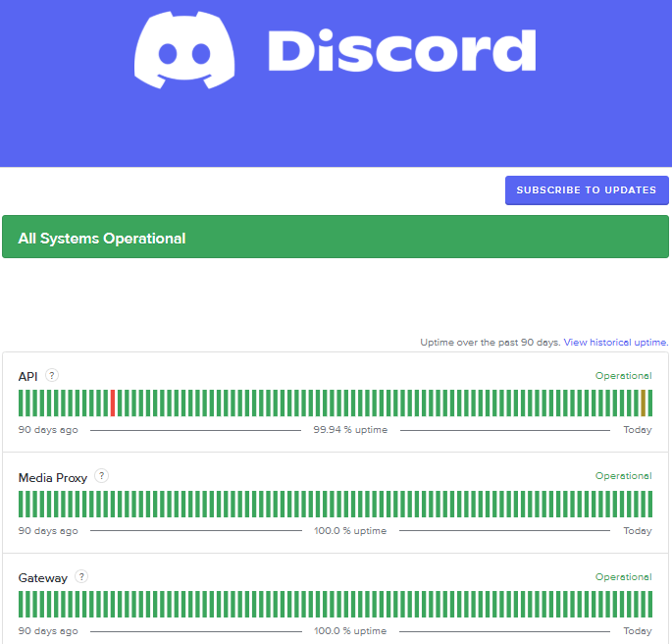Select the first green bar in Media Proxy uptime
This screenshot has width=672, height=644.
21,505
